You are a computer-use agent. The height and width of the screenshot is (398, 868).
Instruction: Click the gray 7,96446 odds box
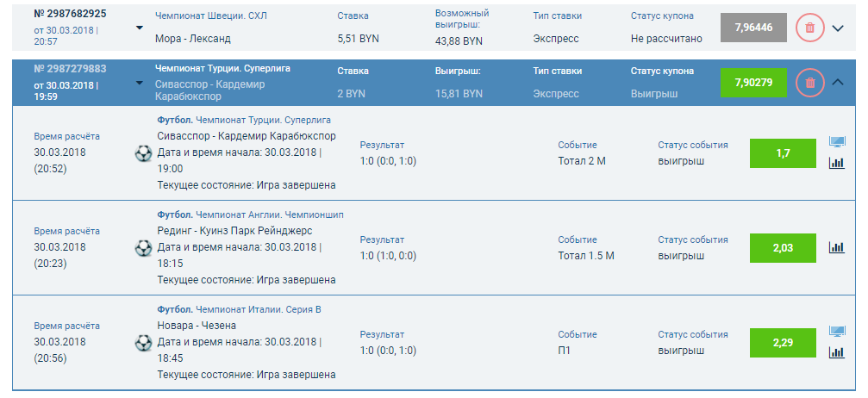pyautogui.click(x=752, y=28)
